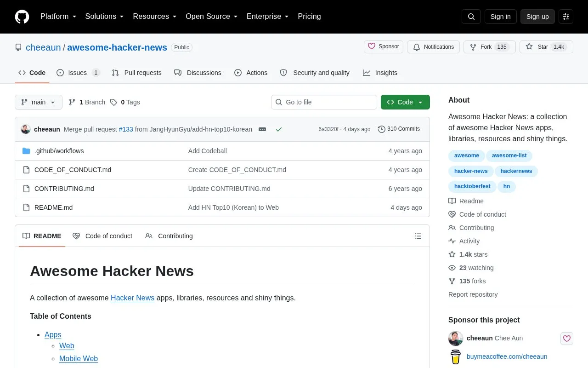This screenshot has height=368, width=588.
Task: Star the awesome-hacker-news repository
Action: pos(546,47)
